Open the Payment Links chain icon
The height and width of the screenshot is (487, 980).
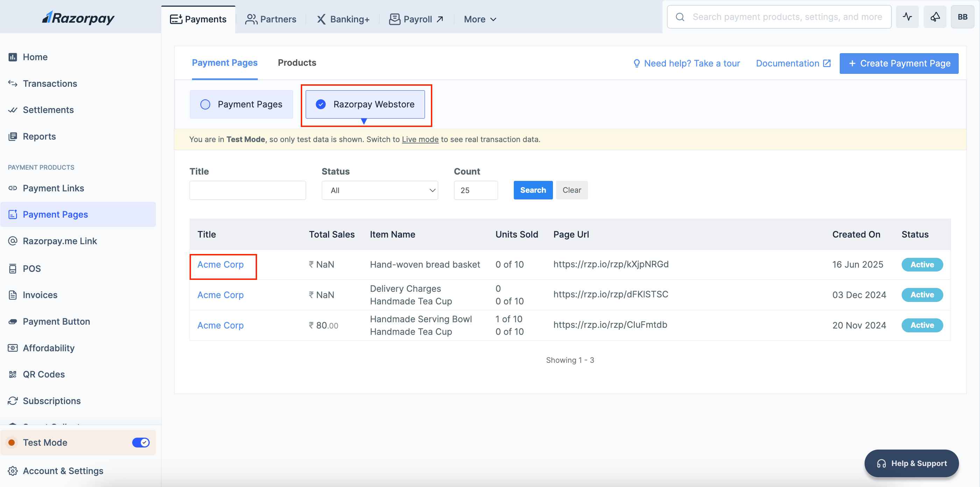point(13,188)
